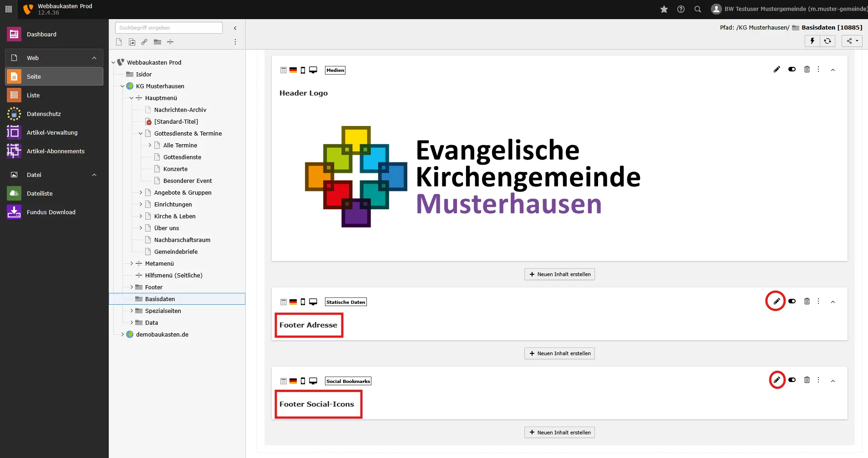The width and height of the screenshot is (868, 458).
Task: Open the Dateiliste module
Action: tap(40, 193)
